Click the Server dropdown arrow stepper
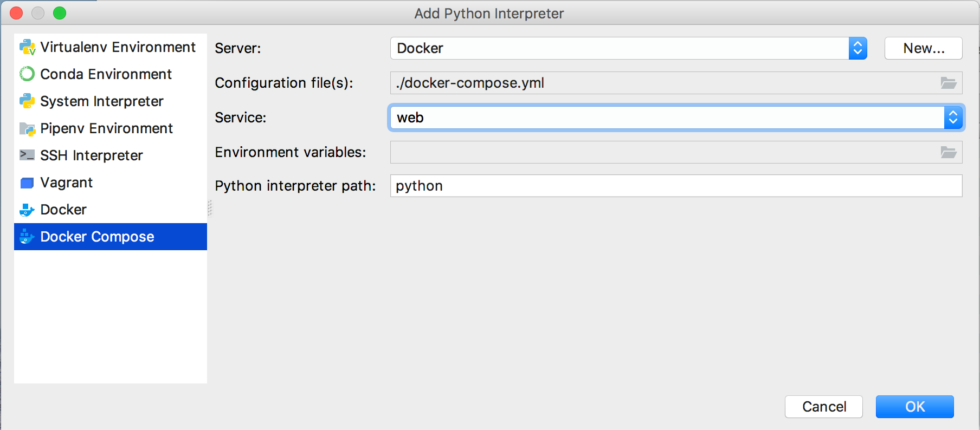980x430 pixels. tap(857, 48)
